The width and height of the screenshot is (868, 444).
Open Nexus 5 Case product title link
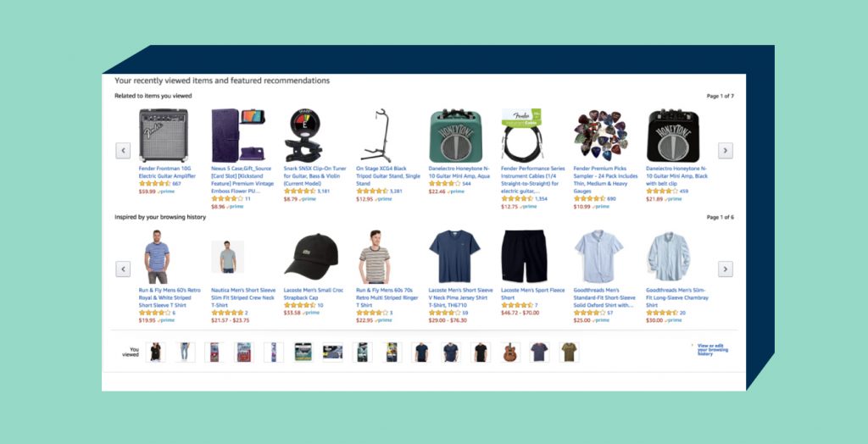243,180
